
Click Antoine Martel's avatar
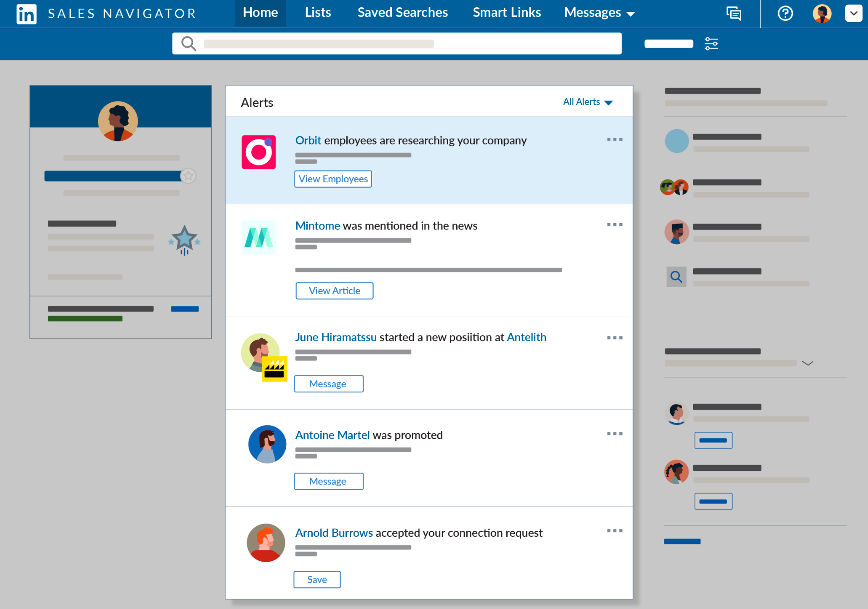pos(267,444)
